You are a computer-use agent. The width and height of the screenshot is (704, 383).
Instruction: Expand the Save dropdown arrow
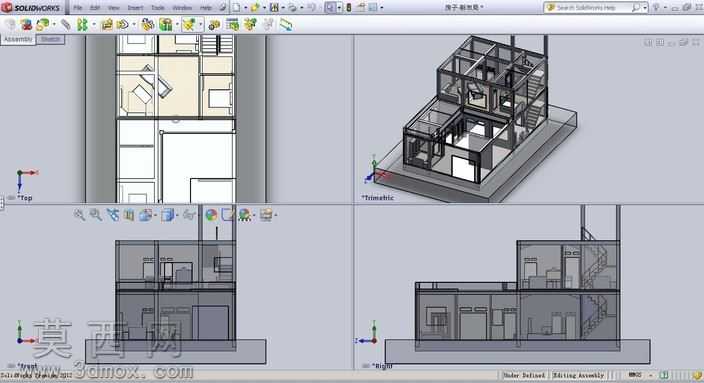point(283,8)
